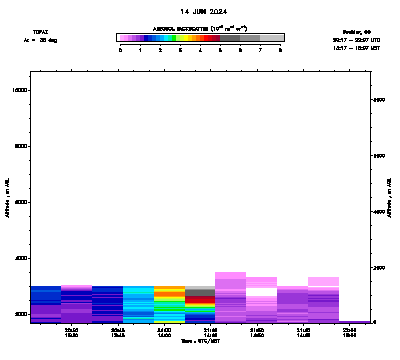
Task: Pick the green band in the colorbar
Action: coord(174,38)
